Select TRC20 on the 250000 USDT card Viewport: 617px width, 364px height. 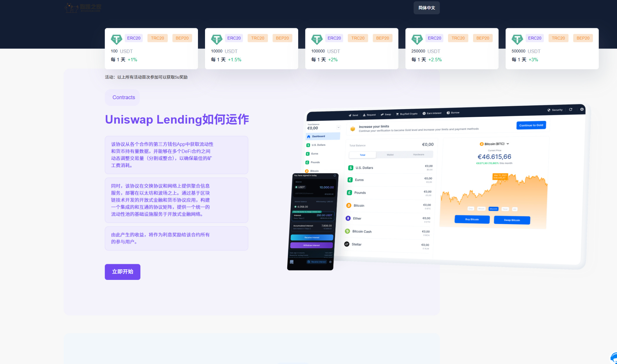tap(458, 38)
